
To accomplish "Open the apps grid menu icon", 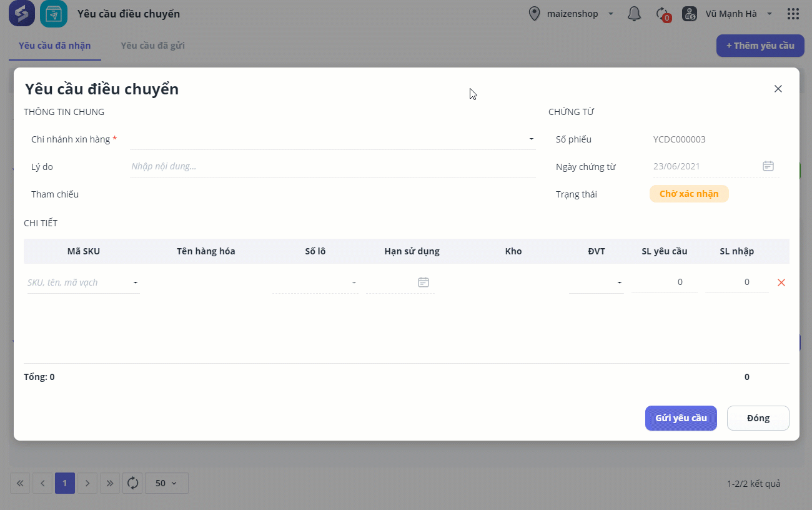I will point(793,14).
